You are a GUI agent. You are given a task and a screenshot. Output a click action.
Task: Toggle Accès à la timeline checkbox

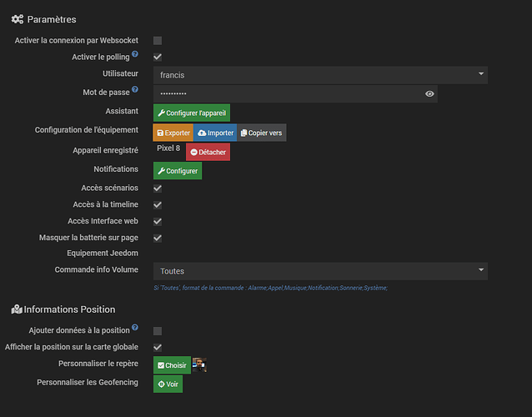pyautogui.click(x=158, y=205)
